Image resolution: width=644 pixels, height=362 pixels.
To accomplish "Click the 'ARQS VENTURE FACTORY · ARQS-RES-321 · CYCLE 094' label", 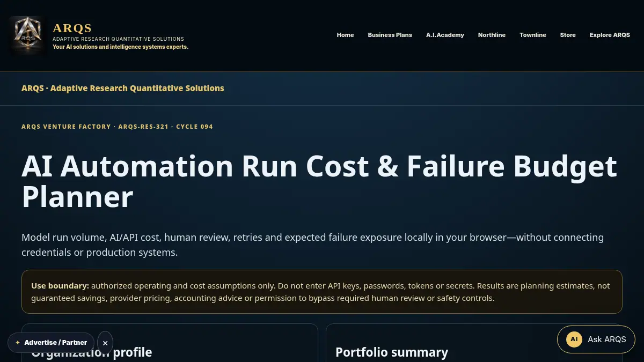I will coord(117,127).
